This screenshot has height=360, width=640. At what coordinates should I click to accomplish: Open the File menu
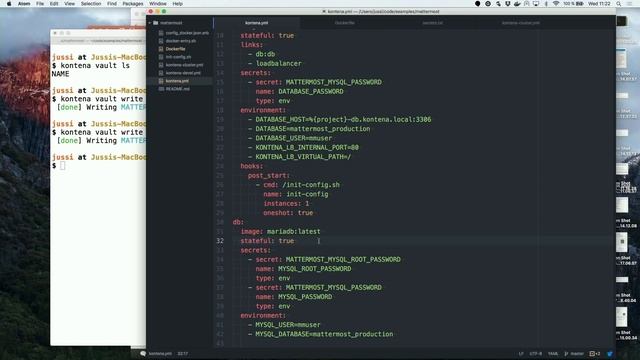(40, 4)
